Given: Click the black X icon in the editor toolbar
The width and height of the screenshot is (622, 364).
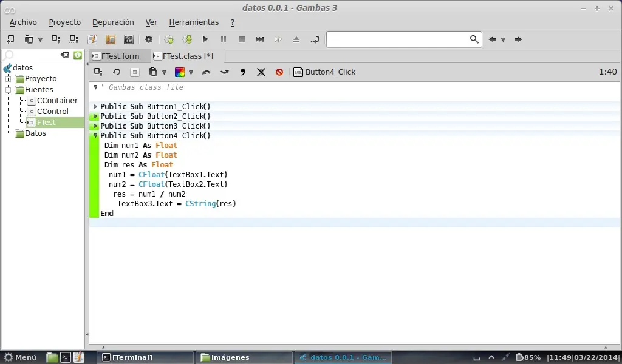Looking at the screenshot, I should (x=261, y=72).
